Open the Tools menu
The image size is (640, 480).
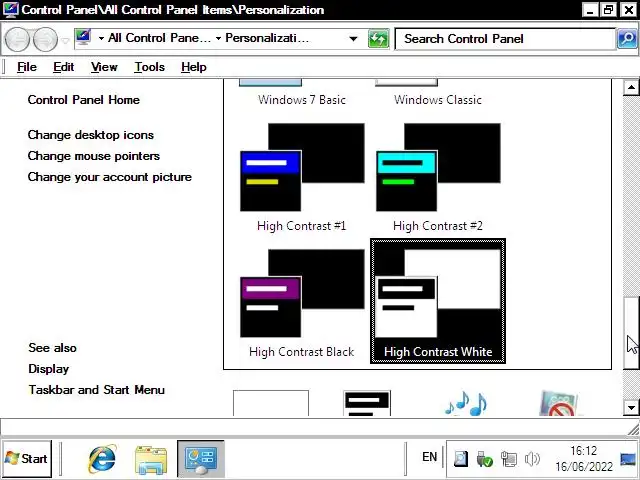coord(149,67)
